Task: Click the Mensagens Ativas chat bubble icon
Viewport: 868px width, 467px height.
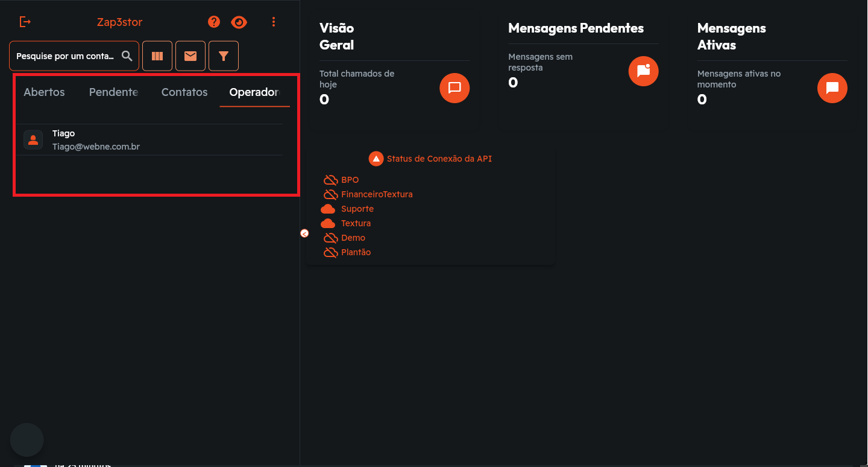Action: [x=832, y=88]
